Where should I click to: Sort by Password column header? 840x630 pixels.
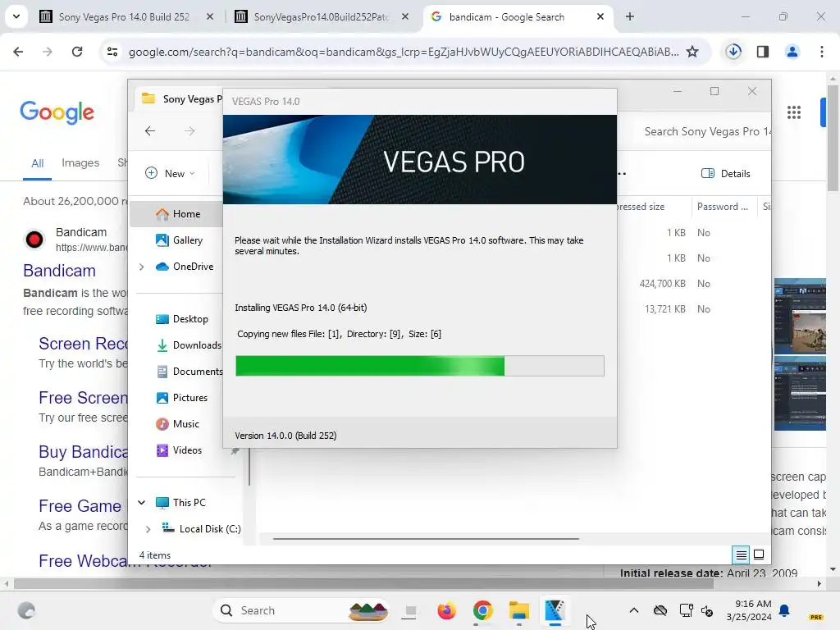coord(722,207)
